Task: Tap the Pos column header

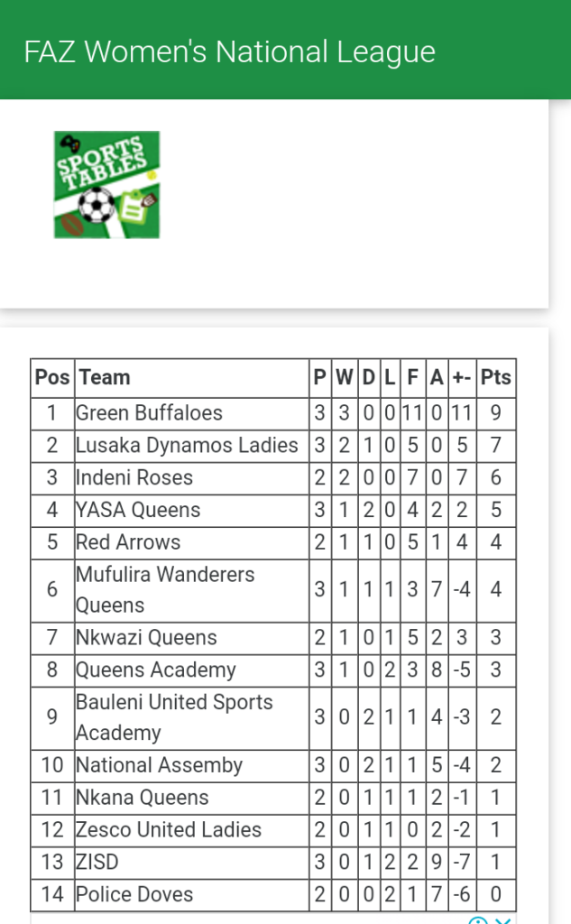Action: click(x=52, y=377)
